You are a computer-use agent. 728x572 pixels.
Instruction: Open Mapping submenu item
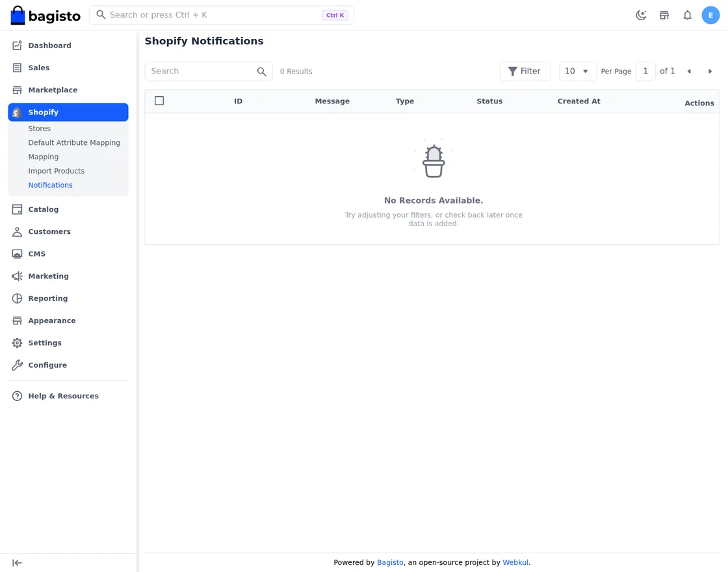(x=43, y=157)
